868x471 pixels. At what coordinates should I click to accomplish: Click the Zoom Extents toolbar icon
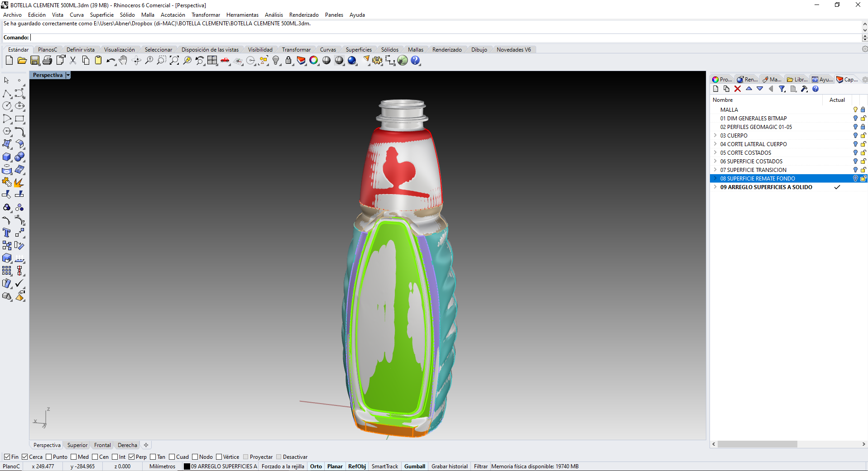tap(174, 61)
